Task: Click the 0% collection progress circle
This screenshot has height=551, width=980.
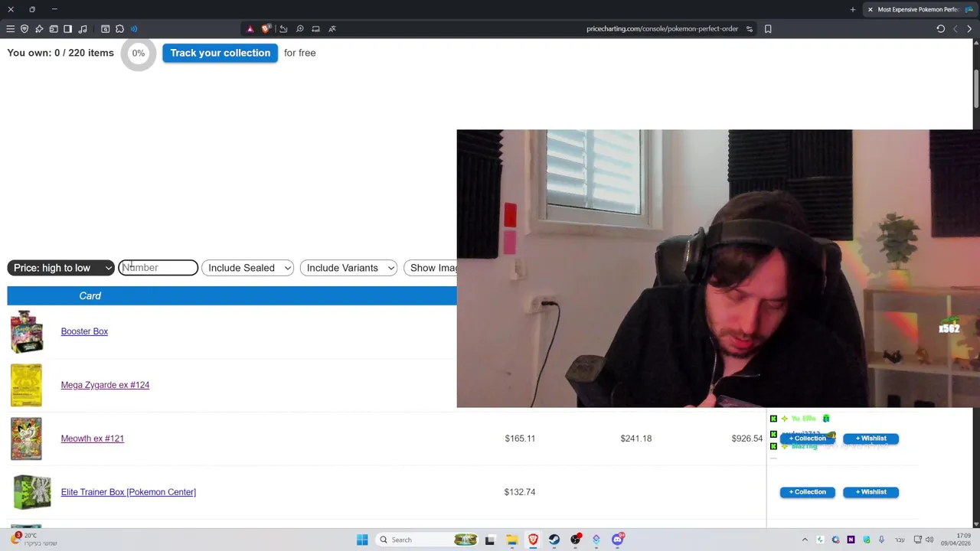Action: coord(138,54)
